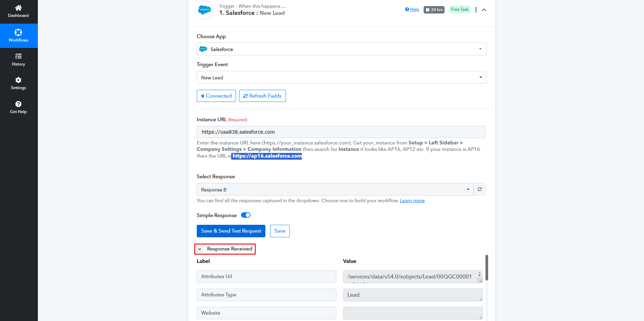Open the Settings gear in sidebar

click(18, 80)
